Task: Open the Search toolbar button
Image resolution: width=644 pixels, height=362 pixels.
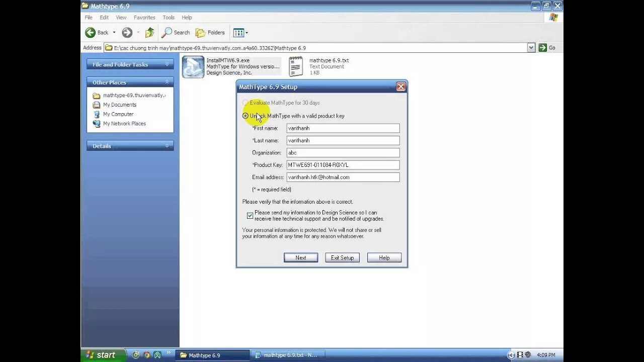Action: (176, 33)
